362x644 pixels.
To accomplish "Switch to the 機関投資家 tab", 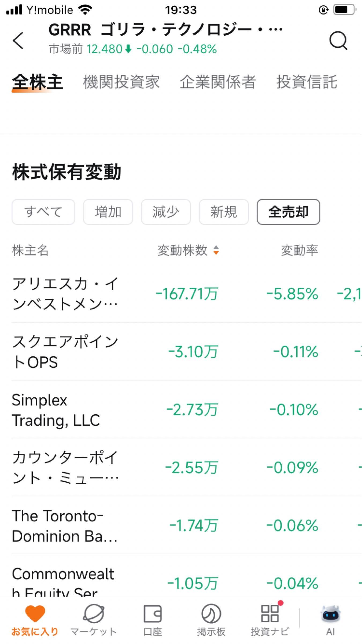I will (x=121, y=82).
